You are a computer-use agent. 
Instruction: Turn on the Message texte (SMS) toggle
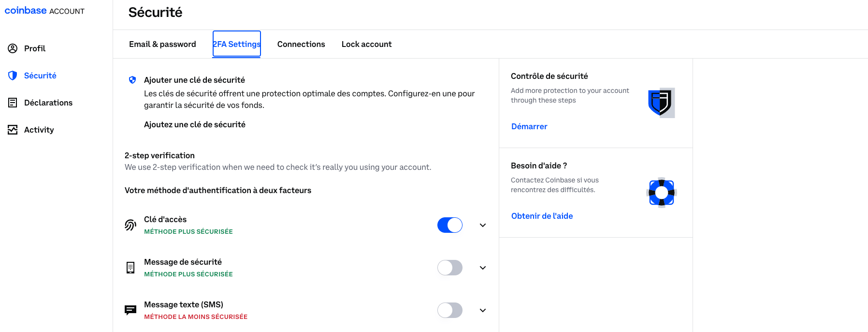point(449,310)
